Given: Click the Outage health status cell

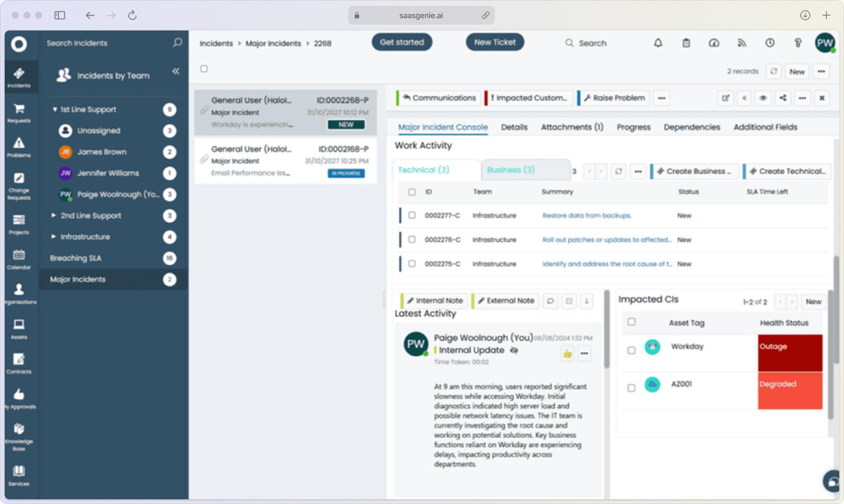Looking at the screenshot, I should tap(790, 353).
